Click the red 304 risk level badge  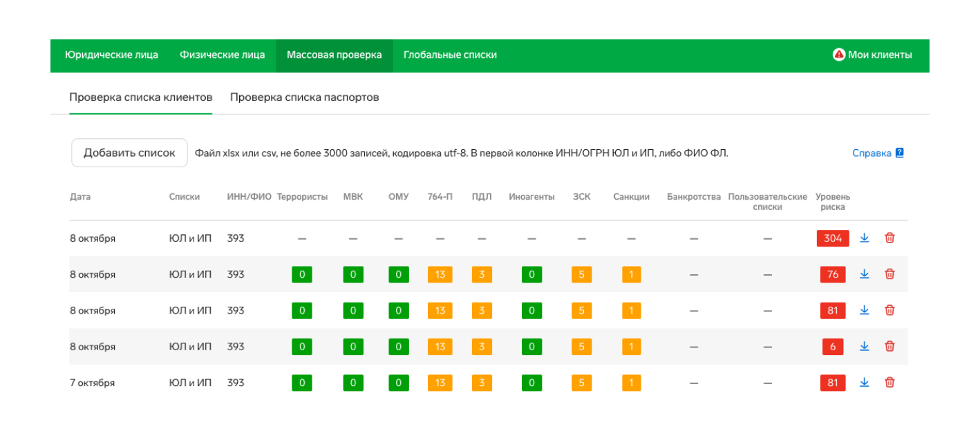point(833,238)
